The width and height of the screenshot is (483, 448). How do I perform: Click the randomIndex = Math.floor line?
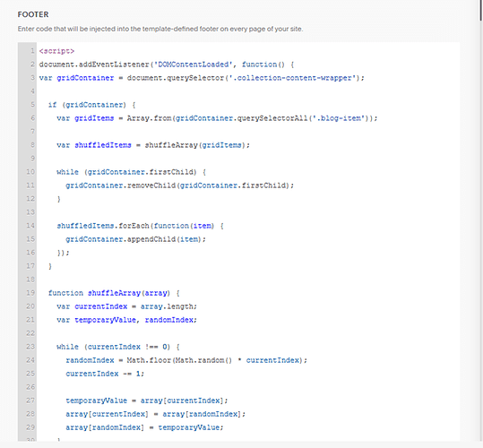point(186,360)
